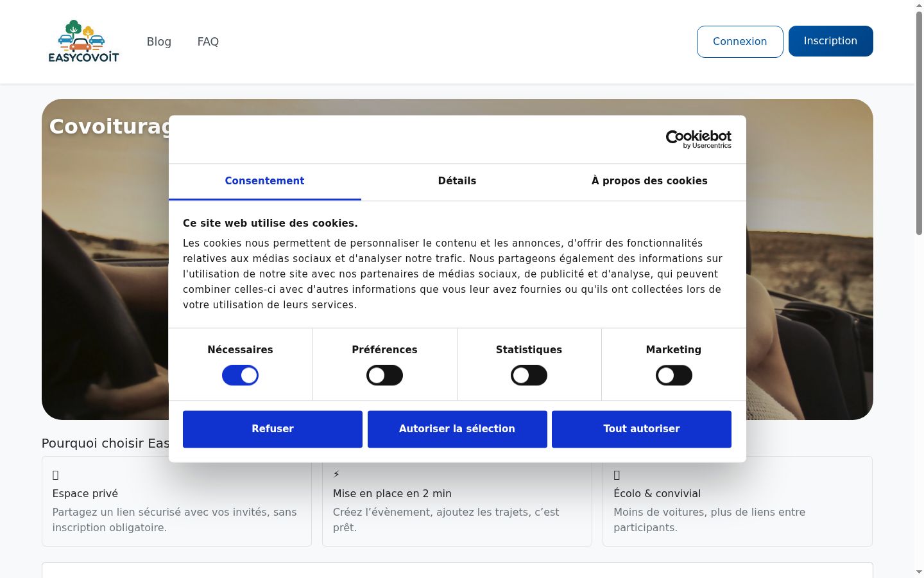Click the Cookiebot by Usercentrics logo

click(x=699, y=139)
